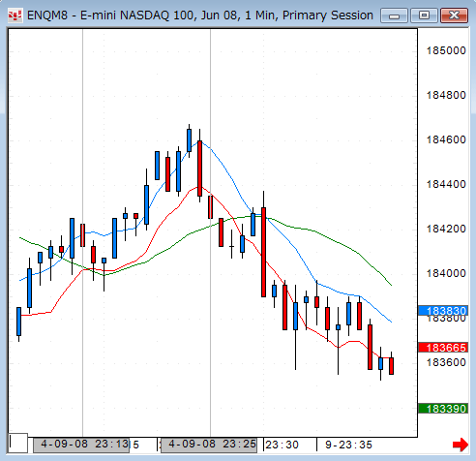Click the 23:30 time axis label

click(282, 445)
